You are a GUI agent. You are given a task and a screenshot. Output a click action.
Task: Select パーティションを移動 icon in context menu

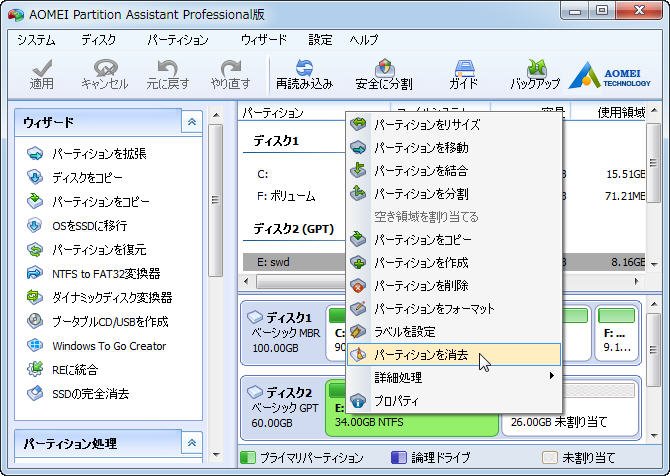pyautogui.click(x=358, y=147)
